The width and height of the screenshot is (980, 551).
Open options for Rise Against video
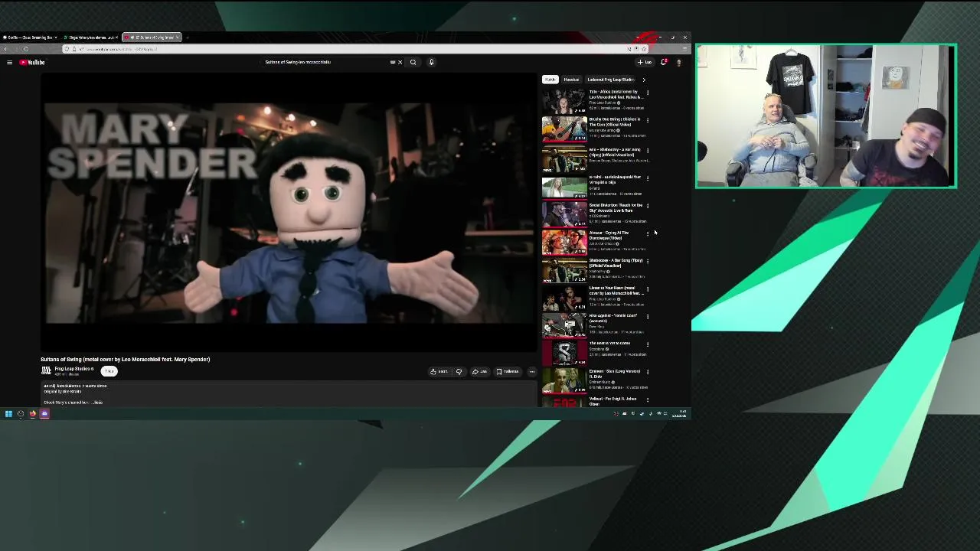[x=648, y=317]
